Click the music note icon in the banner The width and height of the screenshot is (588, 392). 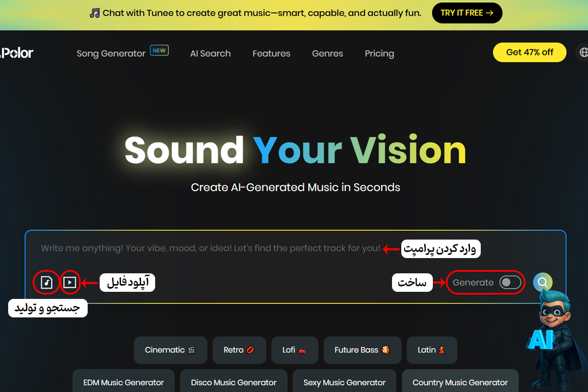[x=95, y=13]
